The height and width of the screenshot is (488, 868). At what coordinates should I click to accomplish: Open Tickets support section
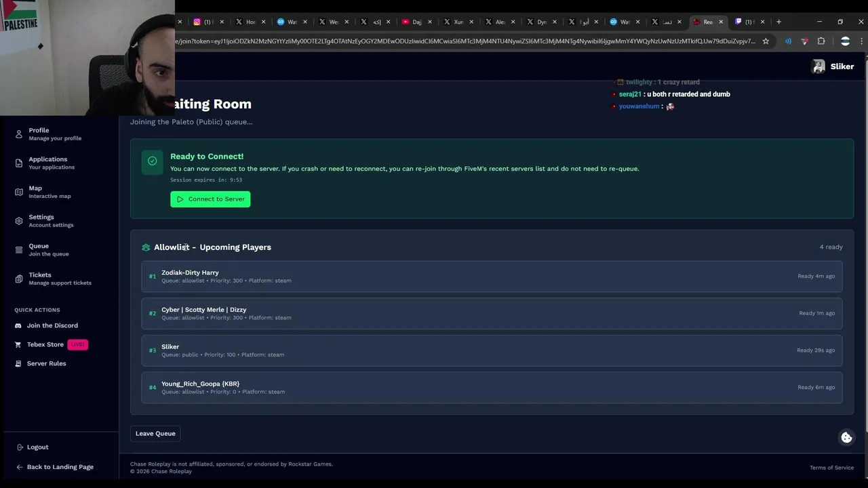(x=60, y=279)
